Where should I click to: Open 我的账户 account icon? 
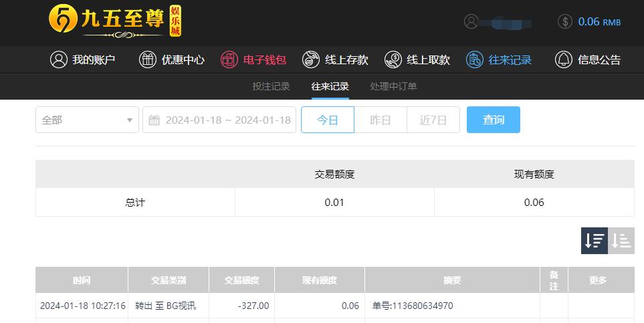(x=59, y=60)
